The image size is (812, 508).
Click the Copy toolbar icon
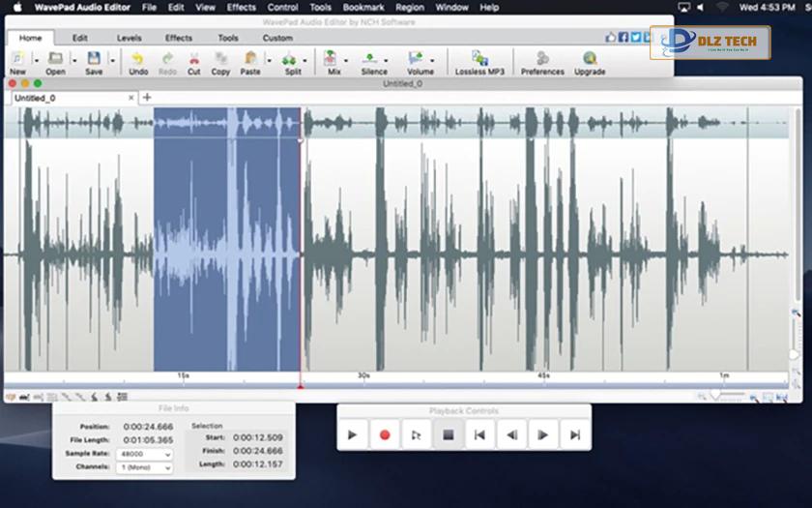(221, 58)
